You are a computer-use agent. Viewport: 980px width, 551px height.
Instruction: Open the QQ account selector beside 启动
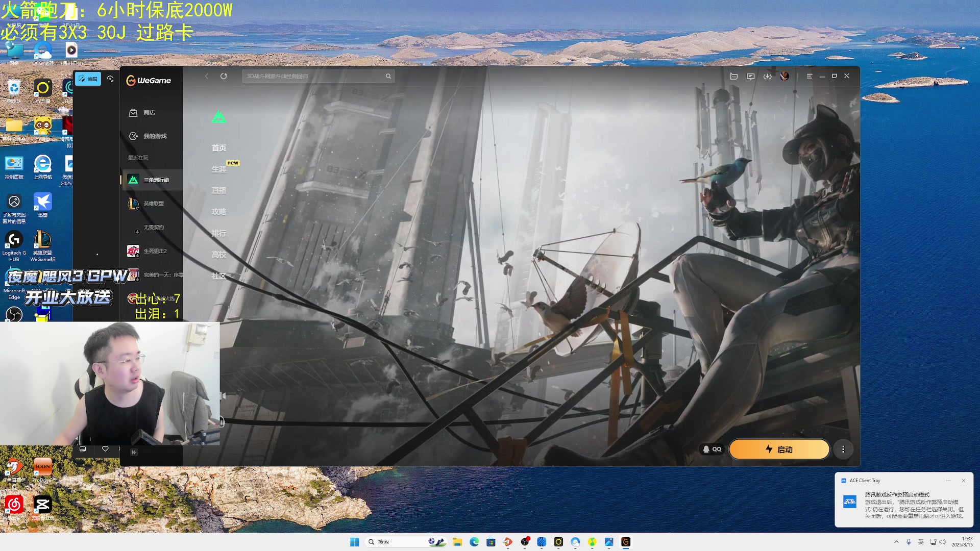(x=712, y=449)
